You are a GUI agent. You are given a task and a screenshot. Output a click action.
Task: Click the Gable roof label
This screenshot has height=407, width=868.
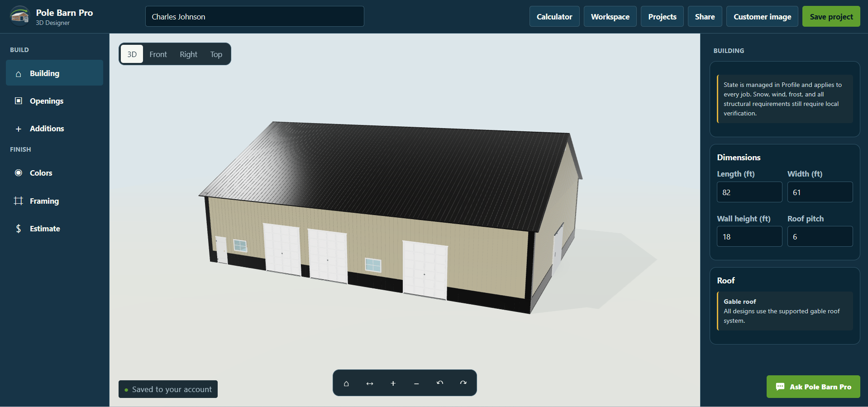(x=739, y=302)
